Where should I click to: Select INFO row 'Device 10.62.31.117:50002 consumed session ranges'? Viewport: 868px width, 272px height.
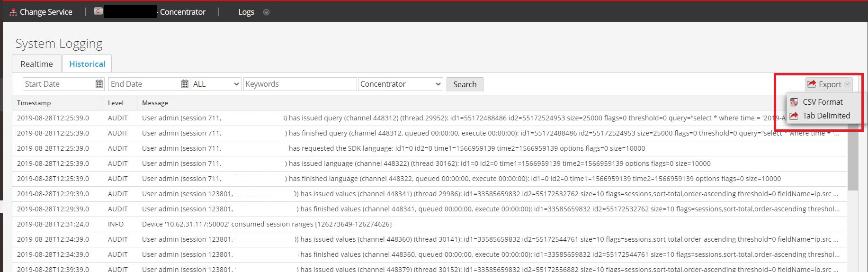(x=430, y=224)
